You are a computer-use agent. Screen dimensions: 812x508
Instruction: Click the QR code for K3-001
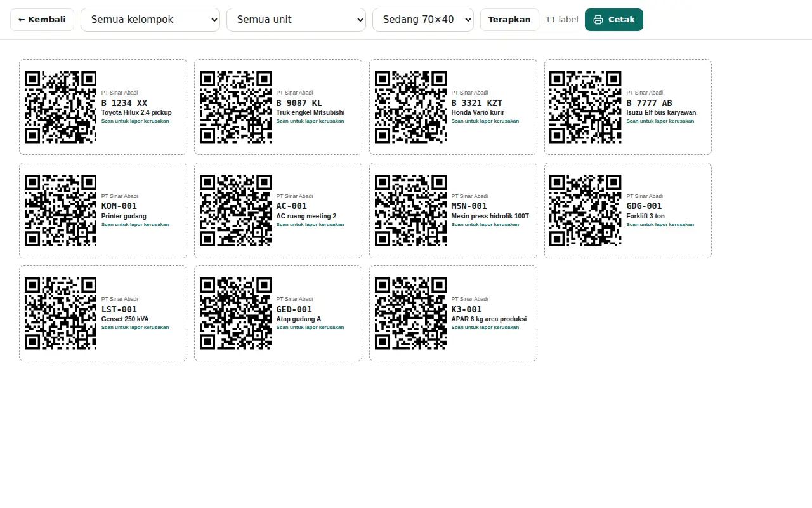coord(410,314)
